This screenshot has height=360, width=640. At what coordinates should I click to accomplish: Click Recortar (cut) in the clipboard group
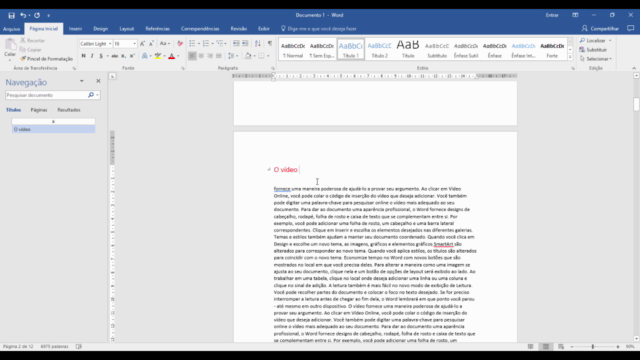[33, 40]
